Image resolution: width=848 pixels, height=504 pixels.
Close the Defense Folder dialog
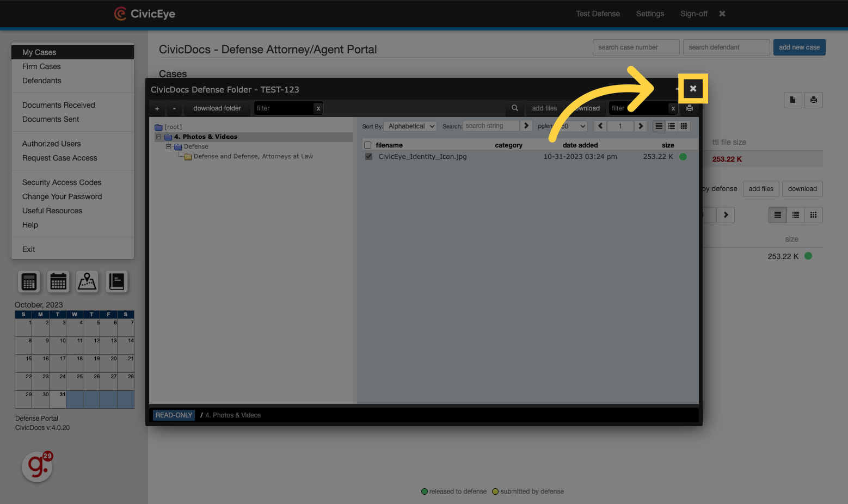pos(693,89)
